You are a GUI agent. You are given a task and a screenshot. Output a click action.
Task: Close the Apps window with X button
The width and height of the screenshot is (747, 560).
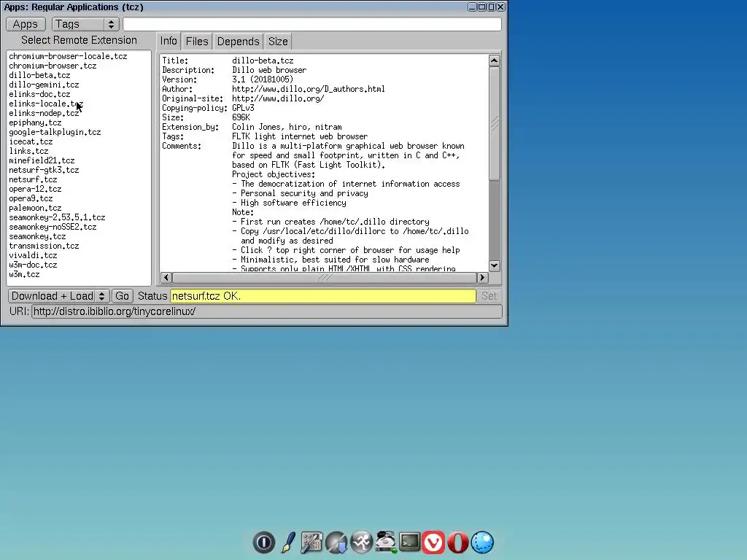click(x=500, y=7)
